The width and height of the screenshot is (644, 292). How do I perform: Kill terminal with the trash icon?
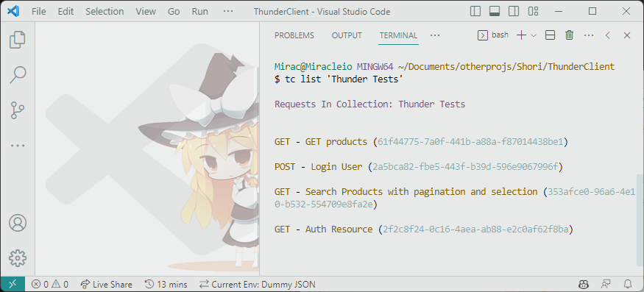(x=569, y=35)
